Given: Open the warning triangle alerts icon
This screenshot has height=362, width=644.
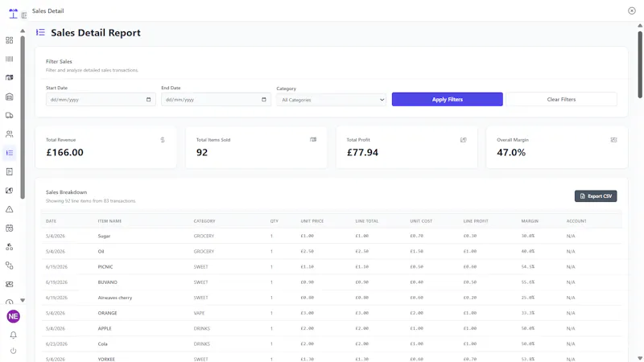Looking at the screenshot, I should [x=10, y=209].
